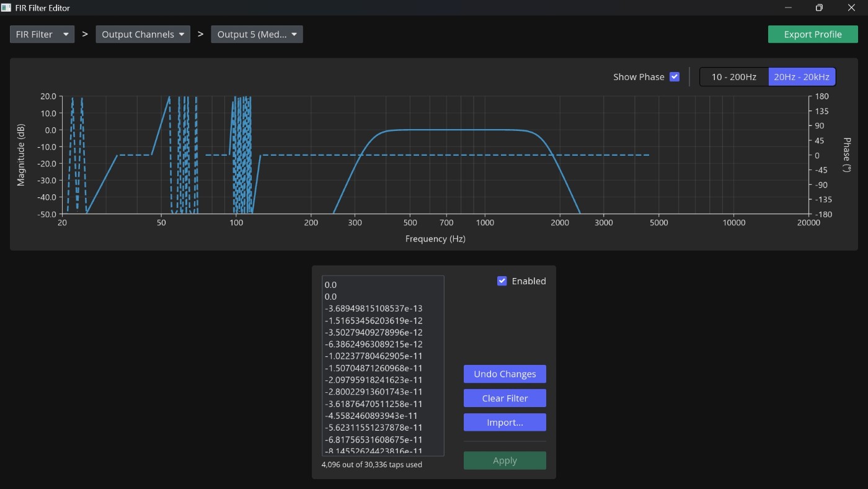This screenshot has width=868, height=489.
Task: Open the FIR Filter dropdown
Action: pos(42,34)
